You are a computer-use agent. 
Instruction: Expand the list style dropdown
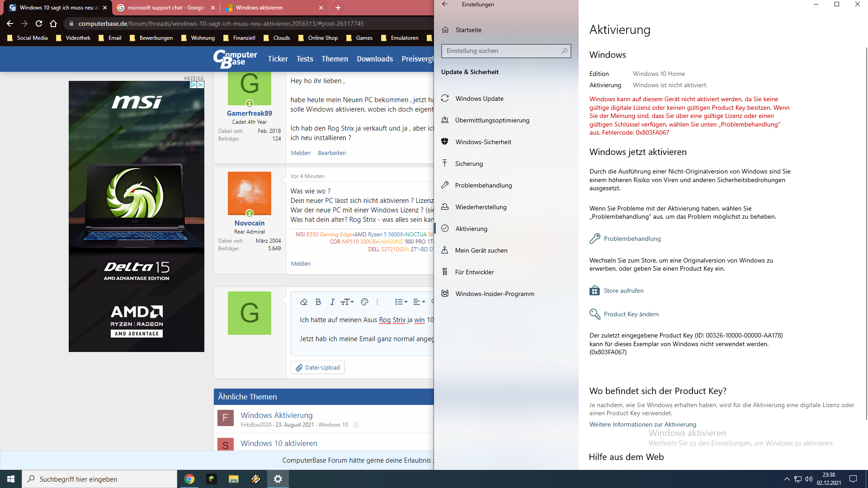point(401,302)
